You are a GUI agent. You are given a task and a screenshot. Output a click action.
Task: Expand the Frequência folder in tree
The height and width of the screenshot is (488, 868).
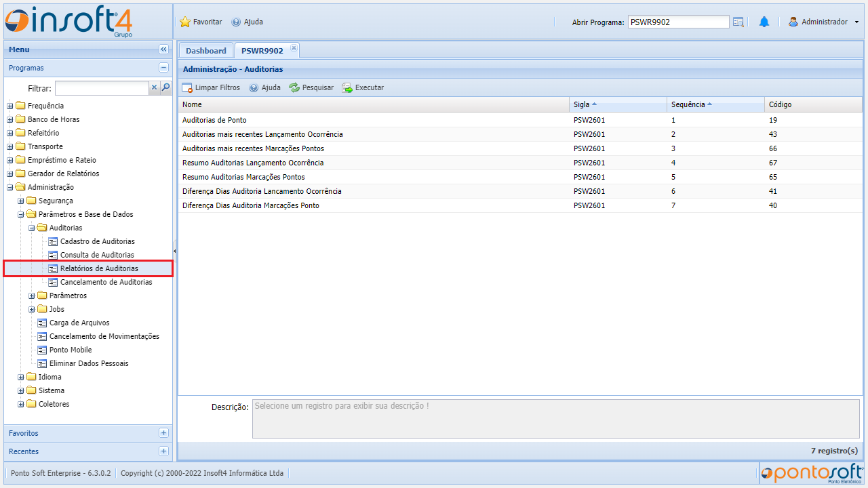(x=10, y=106)
